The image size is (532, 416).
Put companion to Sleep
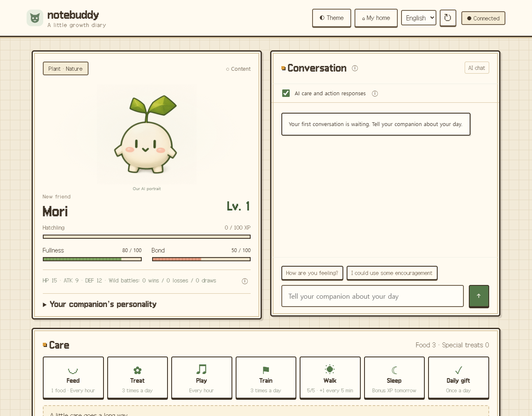[x=394, y=377]
